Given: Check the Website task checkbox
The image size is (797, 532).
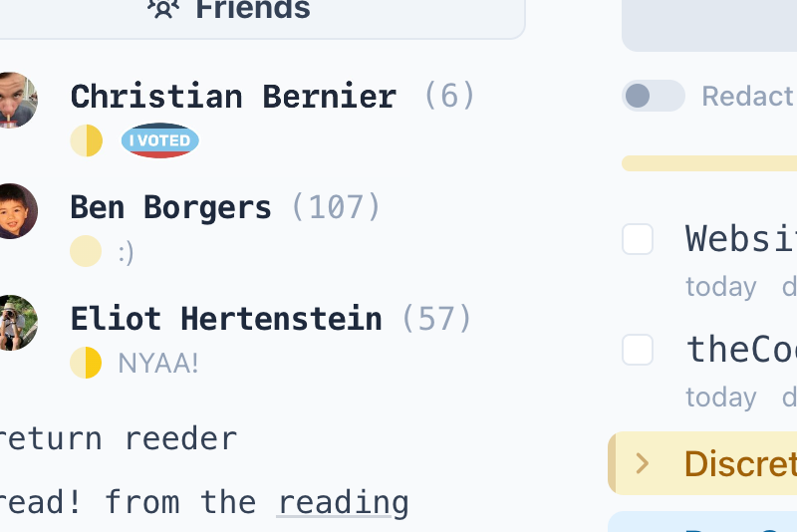Looking at the screenshot, I should pos(638,239).
